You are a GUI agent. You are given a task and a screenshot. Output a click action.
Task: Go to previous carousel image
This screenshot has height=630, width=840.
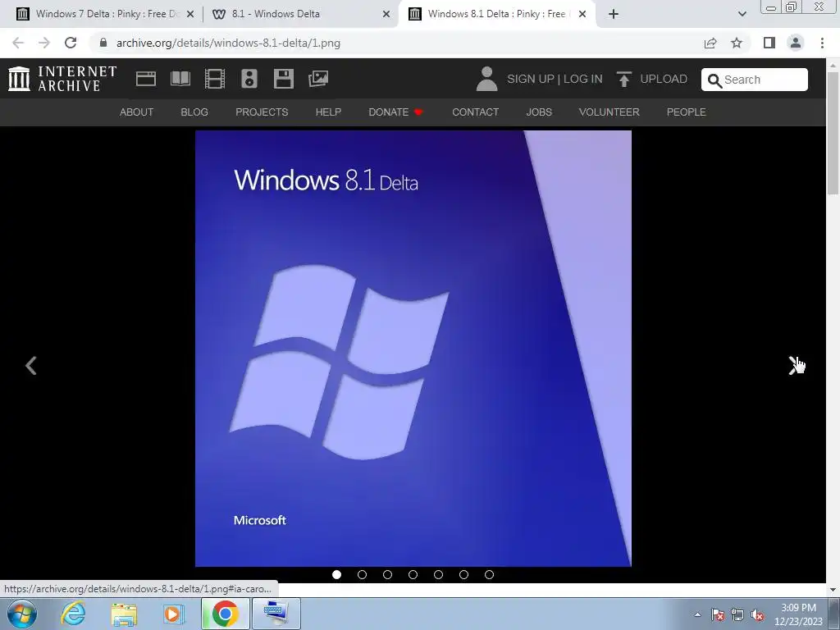(x=31, y=366)
